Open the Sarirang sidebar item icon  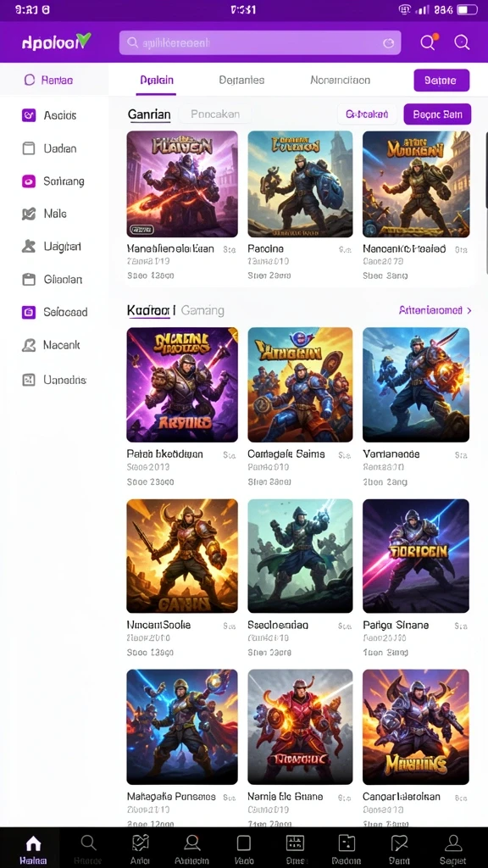click(29, 181)
